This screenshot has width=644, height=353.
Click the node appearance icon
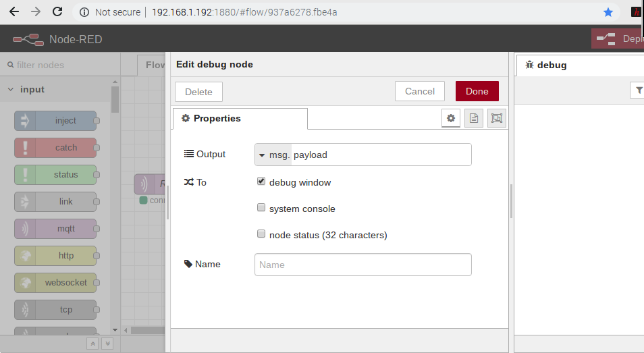click(497, 118)
